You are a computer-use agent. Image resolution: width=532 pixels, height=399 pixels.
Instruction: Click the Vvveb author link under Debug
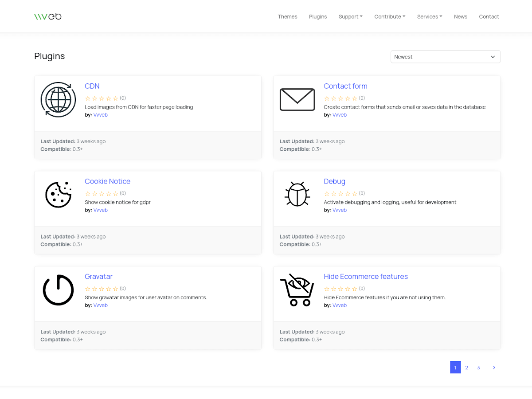[x=340, y=210]
